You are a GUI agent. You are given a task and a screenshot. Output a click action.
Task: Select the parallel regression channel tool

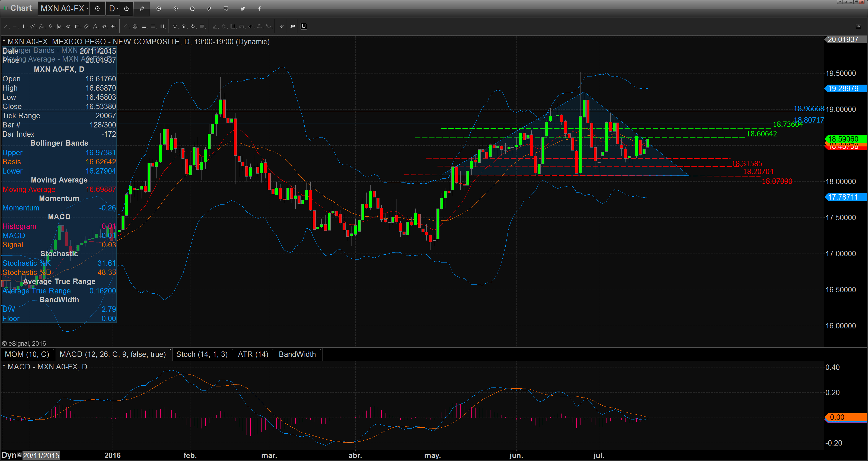(x=104, y=26)
